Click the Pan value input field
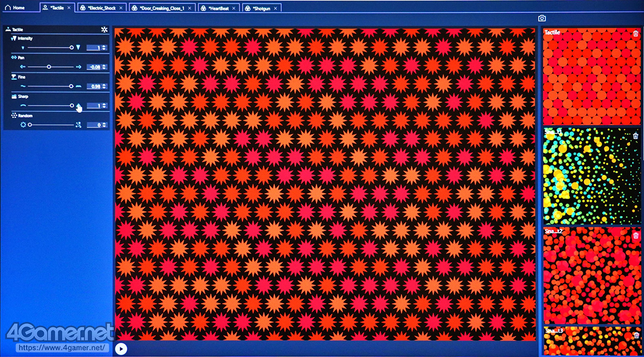Screen dimensions: 644x357 [94, 67]
